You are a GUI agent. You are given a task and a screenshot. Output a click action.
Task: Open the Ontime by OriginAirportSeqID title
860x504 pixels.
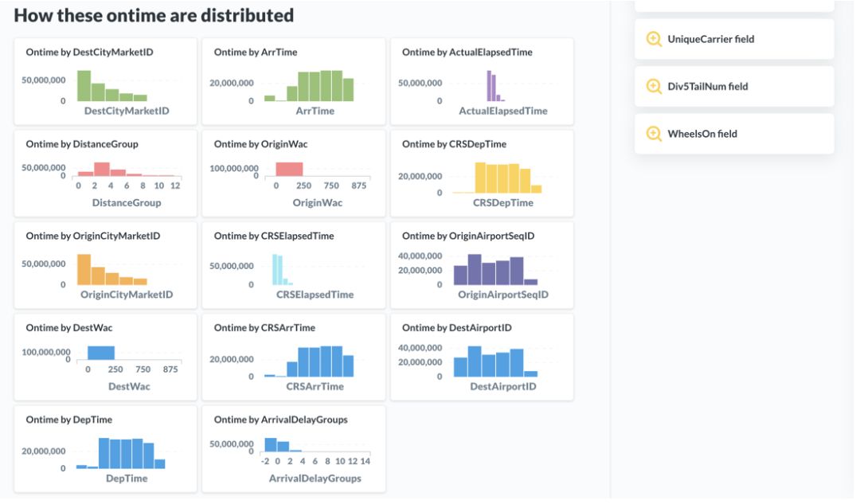pos(468,236)
